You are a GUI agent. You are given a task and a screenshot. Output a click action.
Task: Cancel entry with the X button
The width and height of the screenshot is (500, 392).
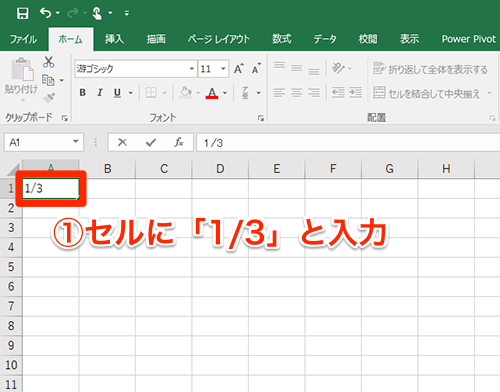[x=122, y=143]
